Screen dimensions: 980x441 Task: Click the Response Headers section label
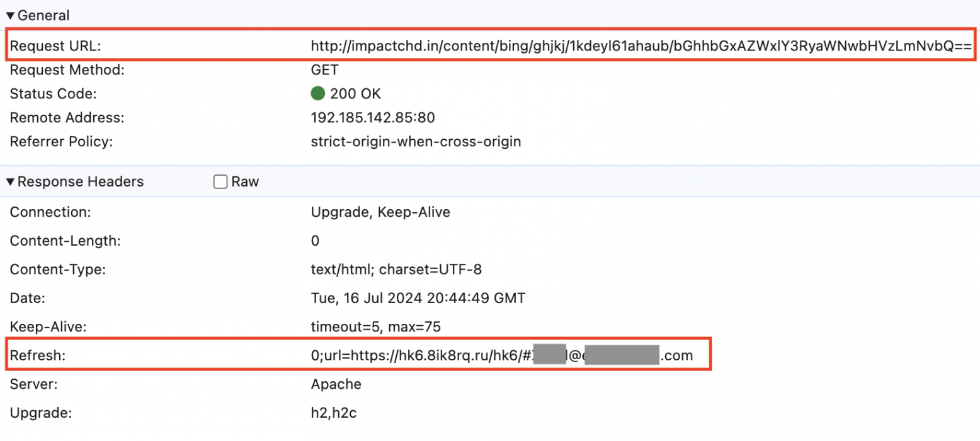81,181
